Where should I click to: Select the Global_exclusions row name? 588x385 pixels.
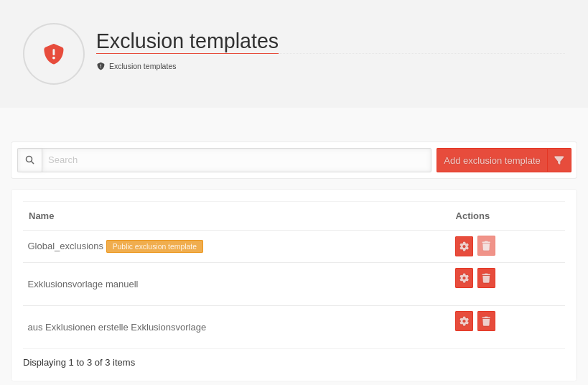[x=65, y=246]
